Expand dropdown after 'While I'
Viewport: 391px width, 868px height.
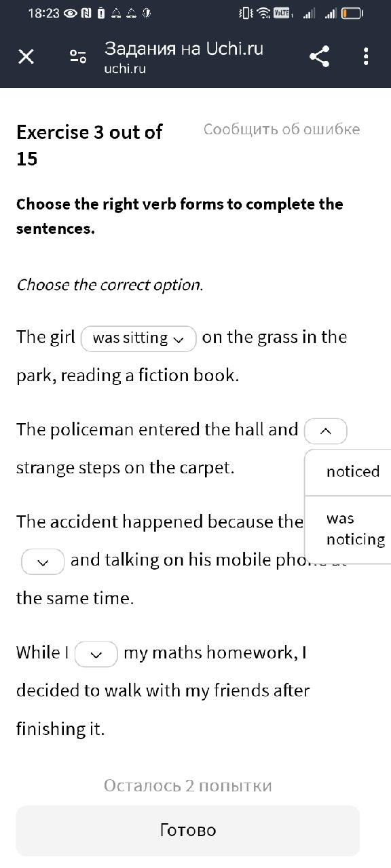[96, 654]
